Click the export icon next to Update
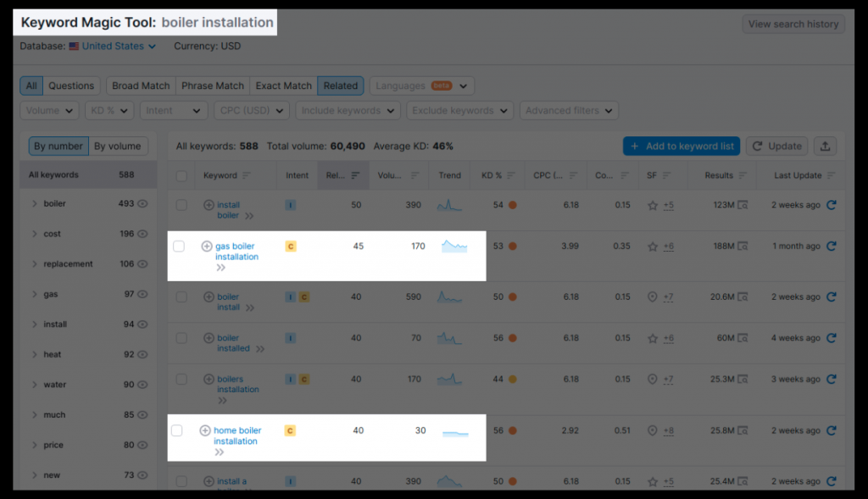 [825, 147]
